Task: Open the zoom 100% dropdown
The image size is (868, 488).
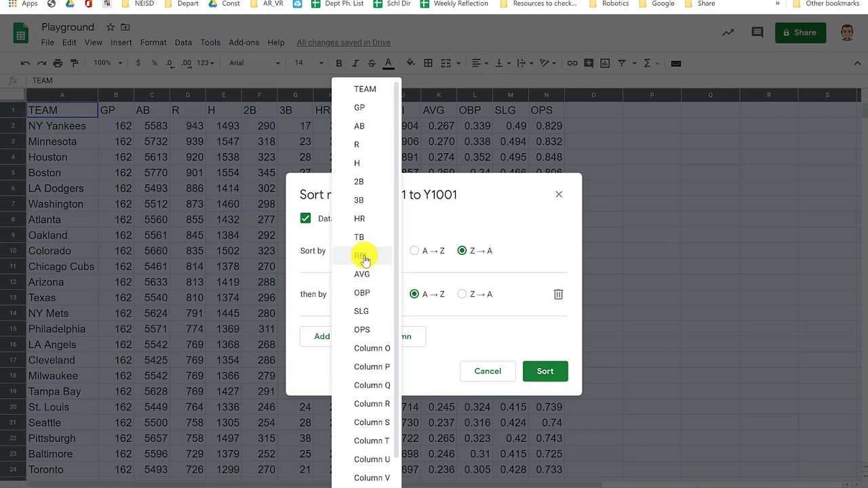Action: pyautogui.click(x=108, y=63)
